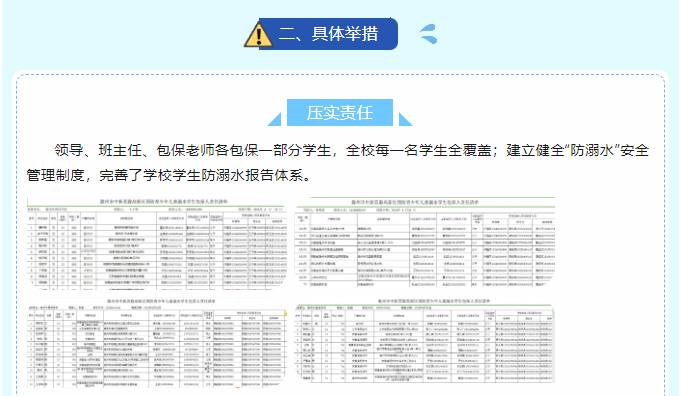Open the bottom-left responsibility list table image
Screen dimensions: 681x396
coord(157,343)
